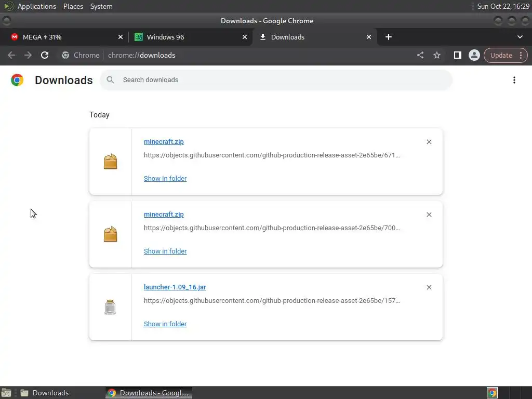This screenshot has height=399, width=532.
Task: Go forward using the browser forward arrow
Action: coord(28,55)
